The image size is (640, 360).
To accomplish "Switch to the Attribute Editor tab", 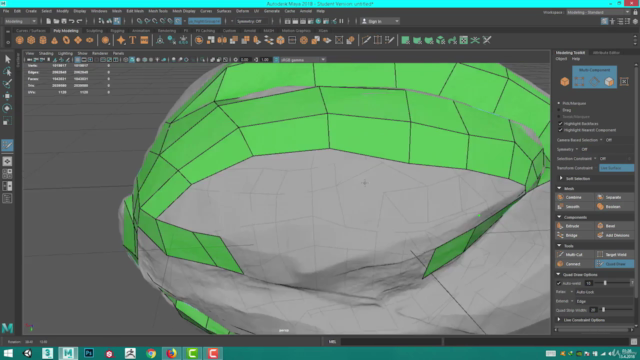I will coord(606,53).
